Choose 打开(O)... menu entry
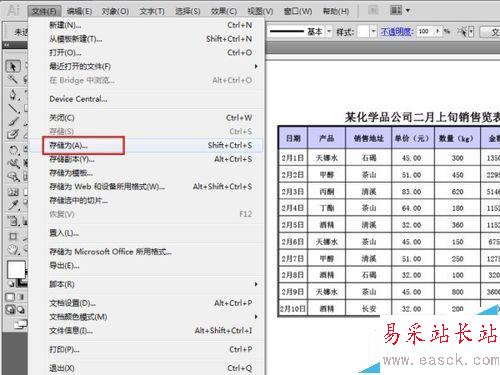Screen dimensions: 500x375 point(146,53)
